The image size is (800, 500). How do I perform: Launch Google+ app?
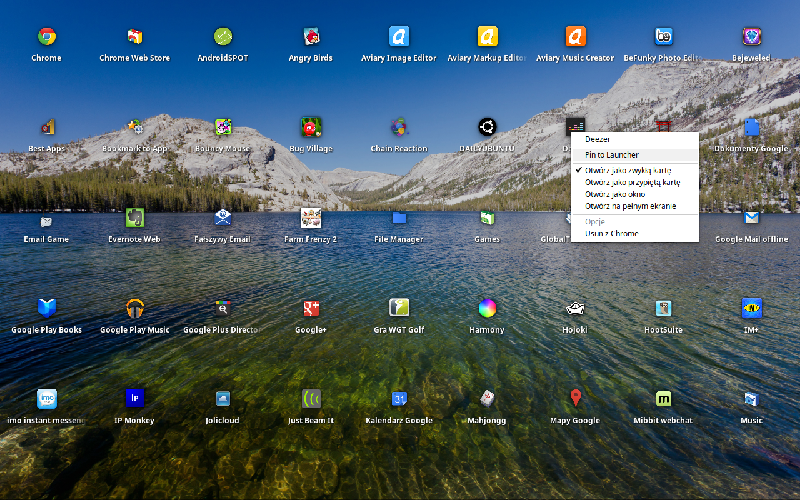311,308
